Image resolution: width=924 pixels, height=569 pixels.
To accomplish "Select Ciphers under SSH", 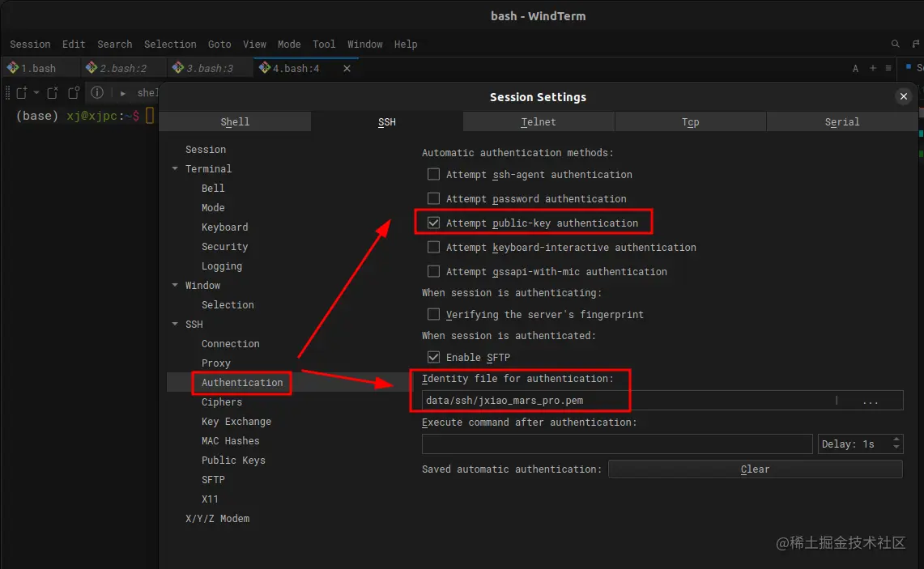I will pyautogui.click(x=222, y=402).
